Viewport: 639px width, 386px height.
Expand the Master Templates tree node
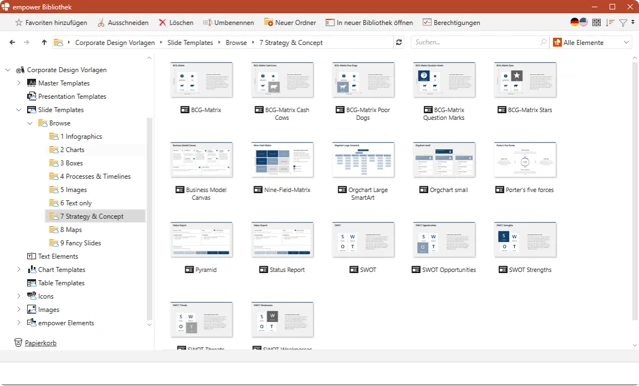tap(19, 83)
